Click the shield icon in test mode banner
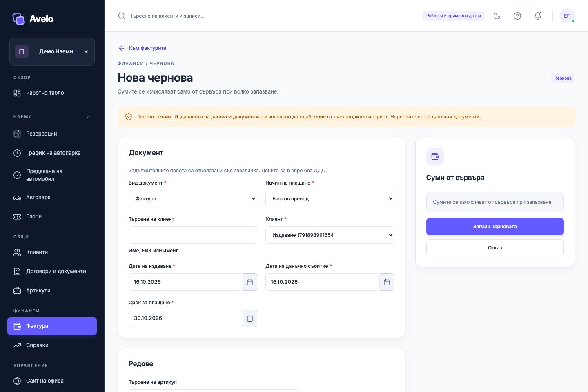The height and width of the screenshot is (392, 588). pyautogui.click(x=129, y=117)
